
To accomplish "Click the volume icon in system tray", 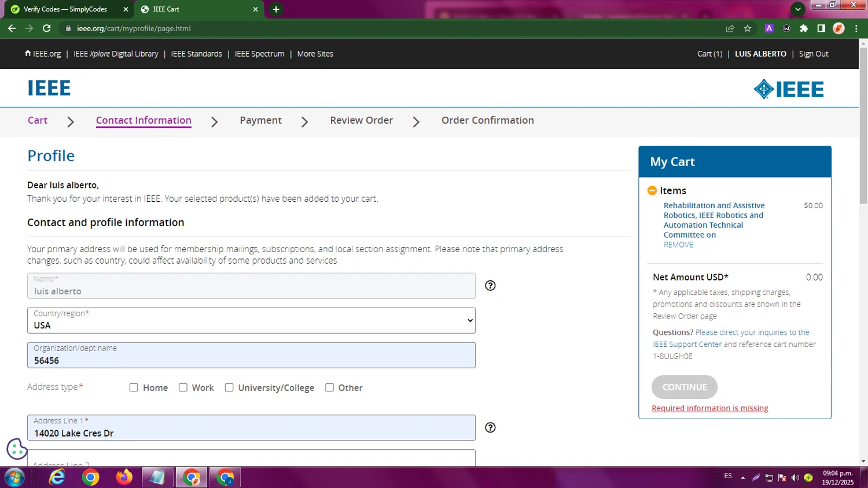I will click(795, 478).
